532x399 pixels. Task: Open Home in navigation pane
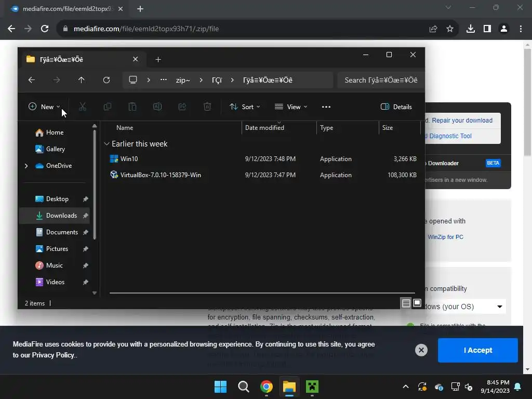(49, 132)
